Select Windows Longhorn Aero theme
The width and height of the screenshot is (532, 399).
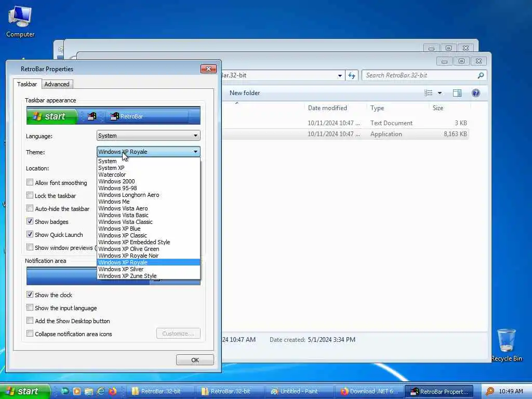pos(148,195)
